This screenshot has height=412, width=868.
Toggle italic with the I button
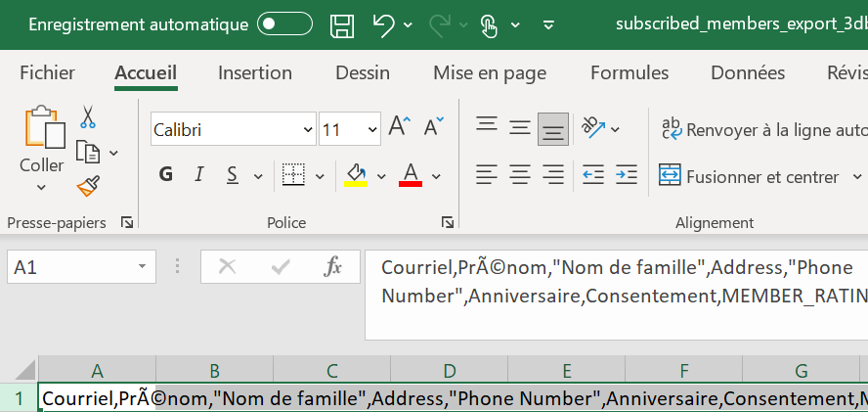tap(198, 175)
